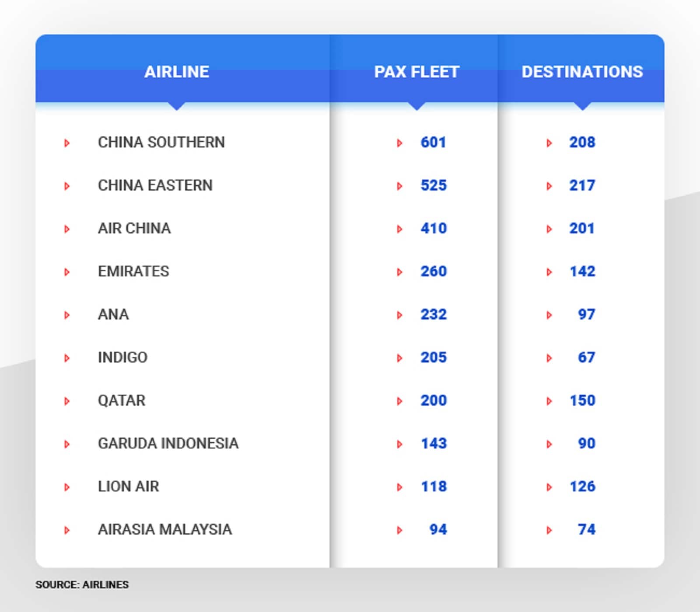The image size is (700, 612).
Task: Select the PAX FLEET column header
Action: [x=416, y=72]
